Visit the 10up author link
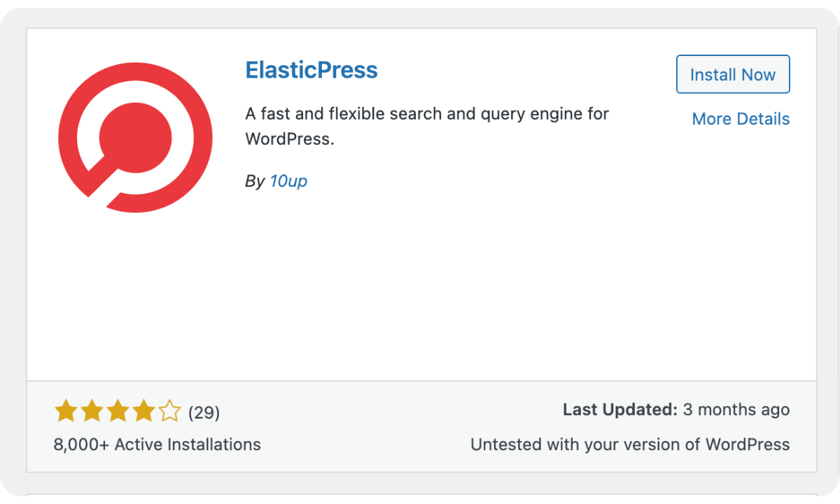The image size is (840, 504). pyautogui.click(x=288, y=181)
